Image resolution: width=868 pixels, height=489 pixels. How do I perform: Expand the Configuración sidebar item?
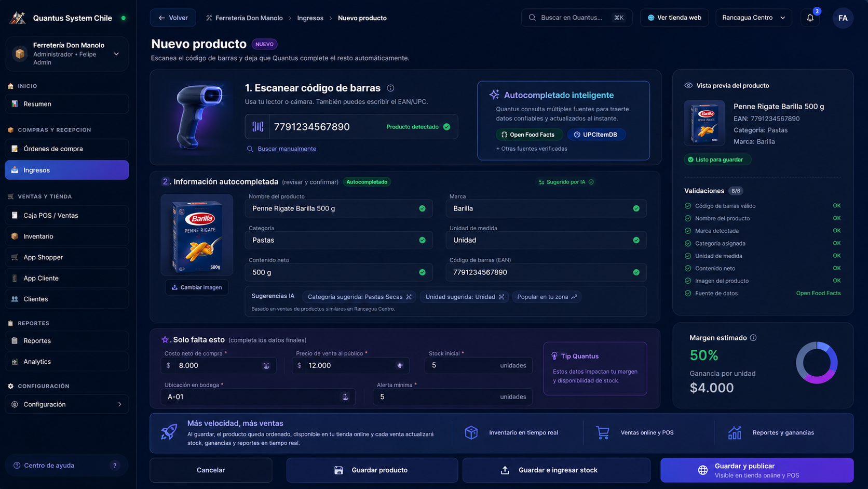(x=67, y=404)
